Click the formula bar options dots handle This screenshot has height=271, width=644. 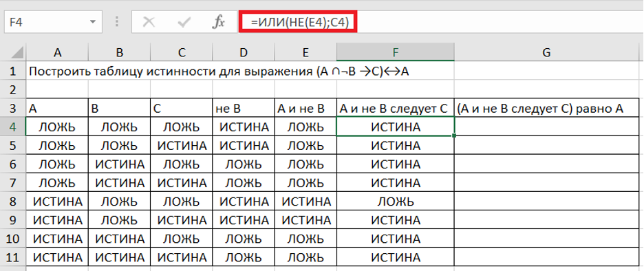pos(118,22)
